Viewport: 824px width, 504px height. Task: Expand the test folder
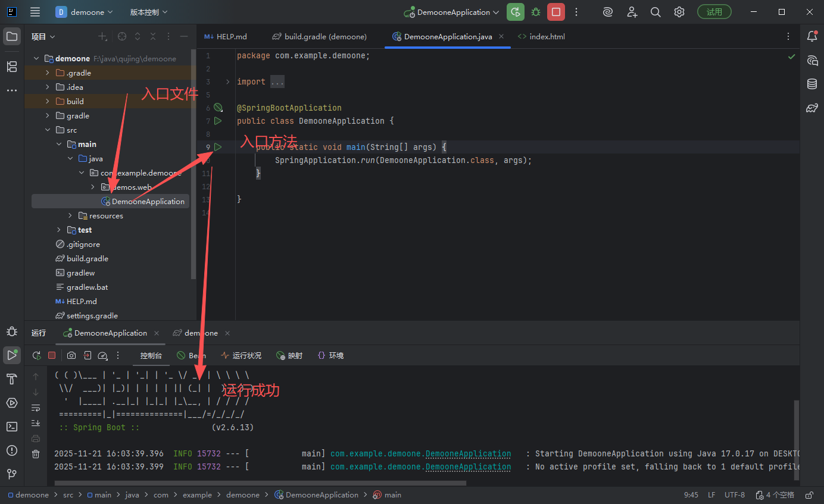pyautogui.click(x=59, y=230)
